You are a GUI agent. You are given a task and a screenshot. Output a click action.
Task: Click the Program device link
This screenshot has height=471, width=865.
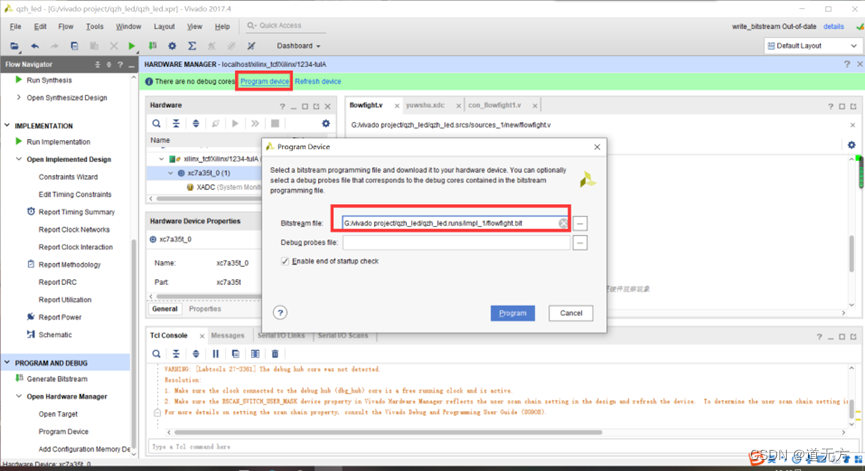point(264,82)
